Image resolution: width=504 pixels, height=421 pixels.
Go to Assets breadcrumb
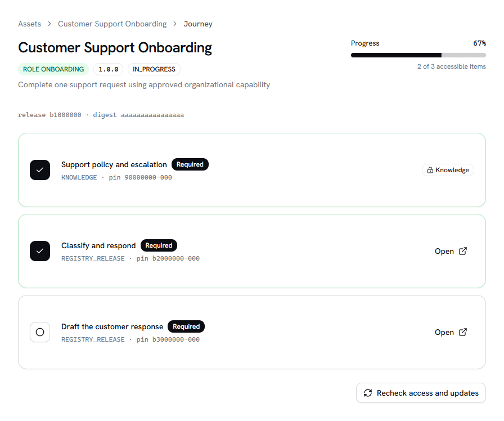(30, 24)
